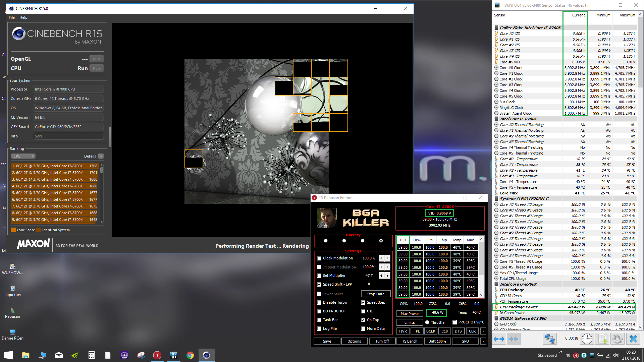The image size is (644, 362).
Task: Uncheck Speed Shift - EPP checkbox
Action: (x=319, y=284)
